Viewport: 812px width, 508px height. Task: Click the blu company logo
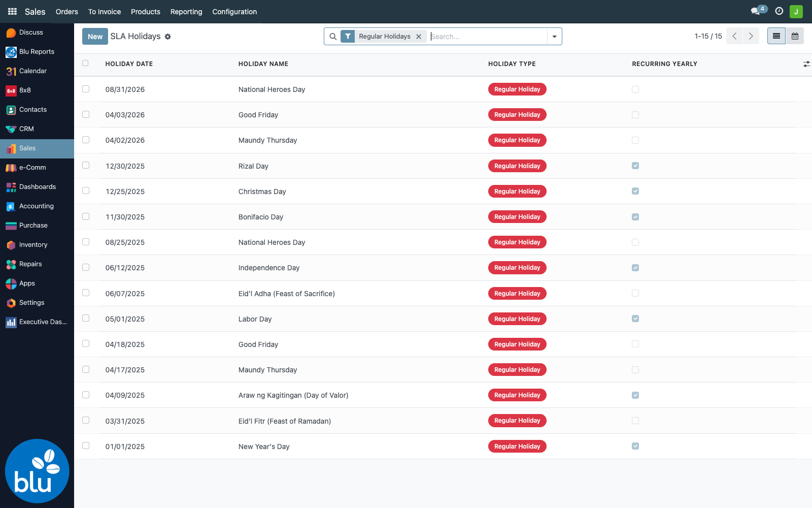coord(37,471)
